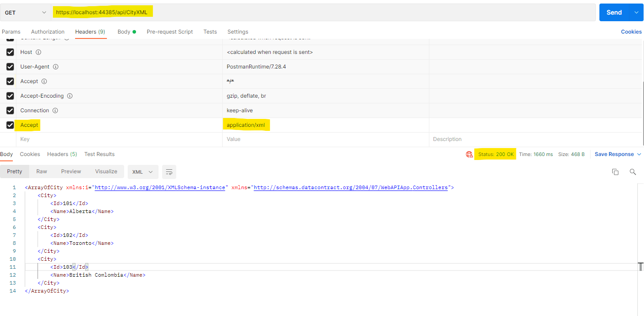Image resolution: width=644 pixels, height=316 pixels.
Task: Click the blue Send button
Action: (x=614, y=12)
